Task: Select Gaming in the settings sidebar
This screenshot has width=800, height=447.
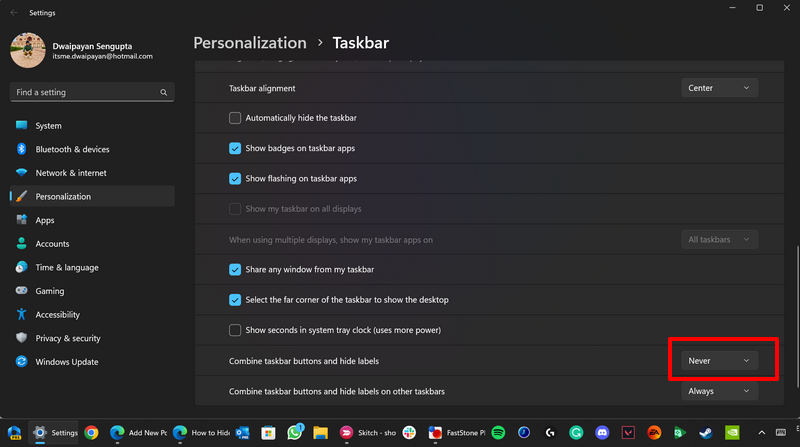Action: tap(50, 291)
